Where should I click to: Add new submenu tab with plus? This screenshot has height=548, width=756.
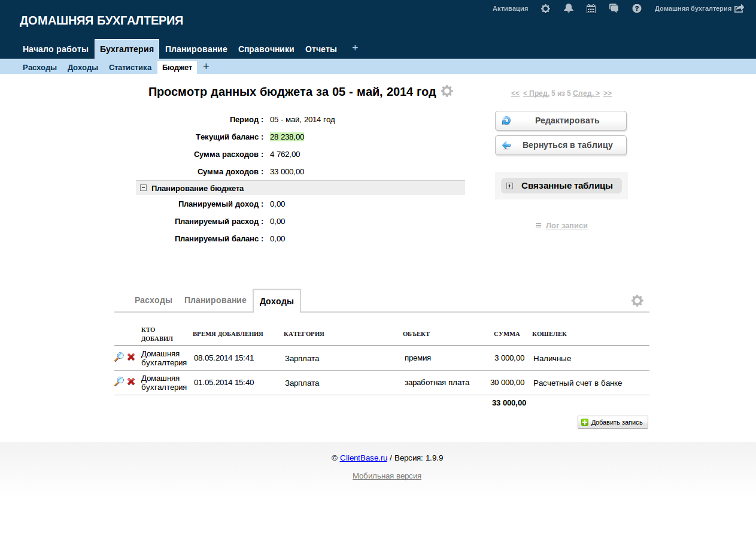click(x=206, y=66)
